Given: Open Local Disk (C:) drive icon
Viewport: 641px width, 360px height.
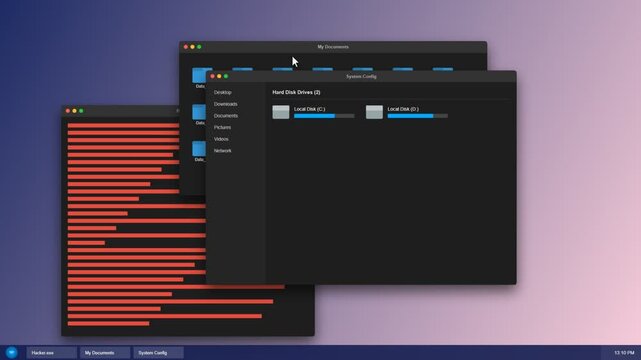Looking at the screenshot, I should coord(281,112).
